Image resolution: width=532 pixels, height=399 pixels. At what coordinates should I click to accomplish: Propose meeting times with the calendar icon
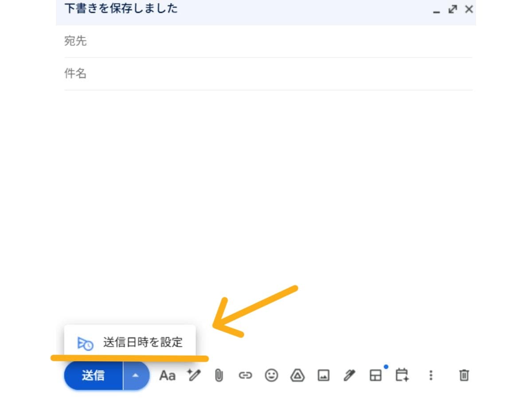[401, 375]
